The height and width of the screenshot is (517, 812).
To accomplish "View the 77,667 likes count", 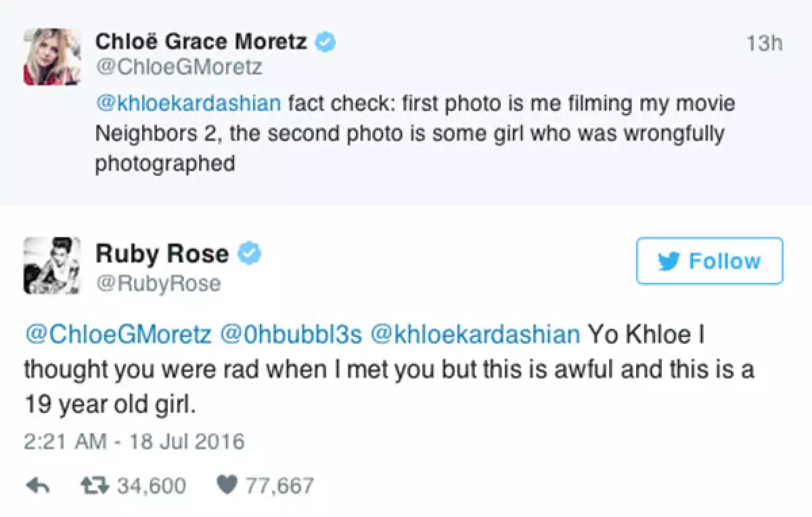I will tap(279, 485).
